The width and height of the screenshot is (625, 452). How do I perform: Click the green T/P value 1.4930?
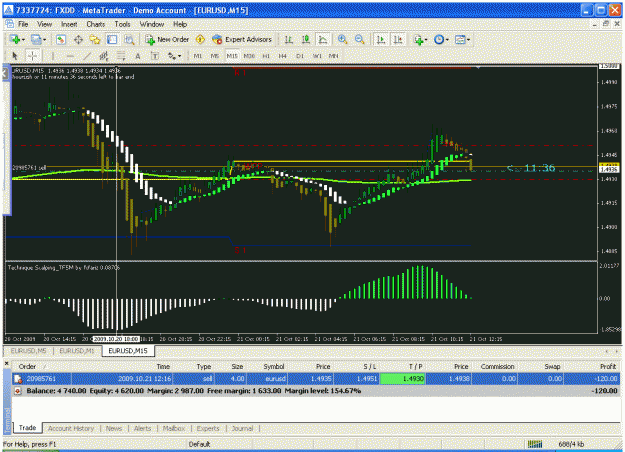[402, 379]
